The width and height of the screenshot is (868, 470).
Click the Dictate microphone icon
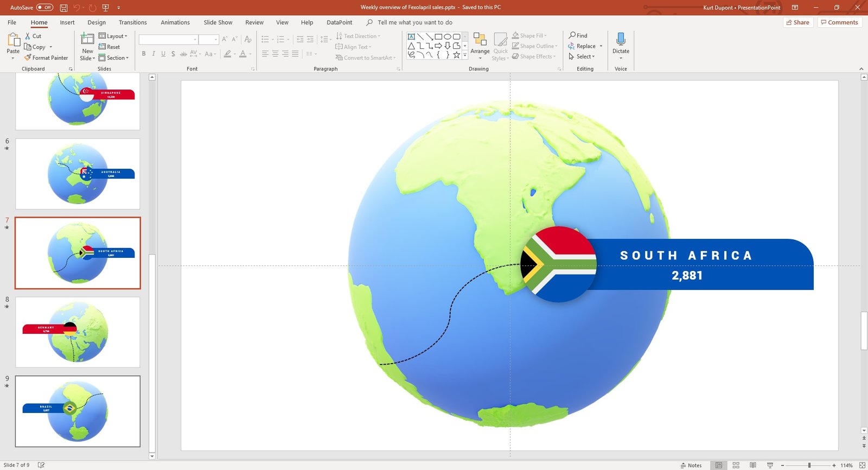click(621, 39)
